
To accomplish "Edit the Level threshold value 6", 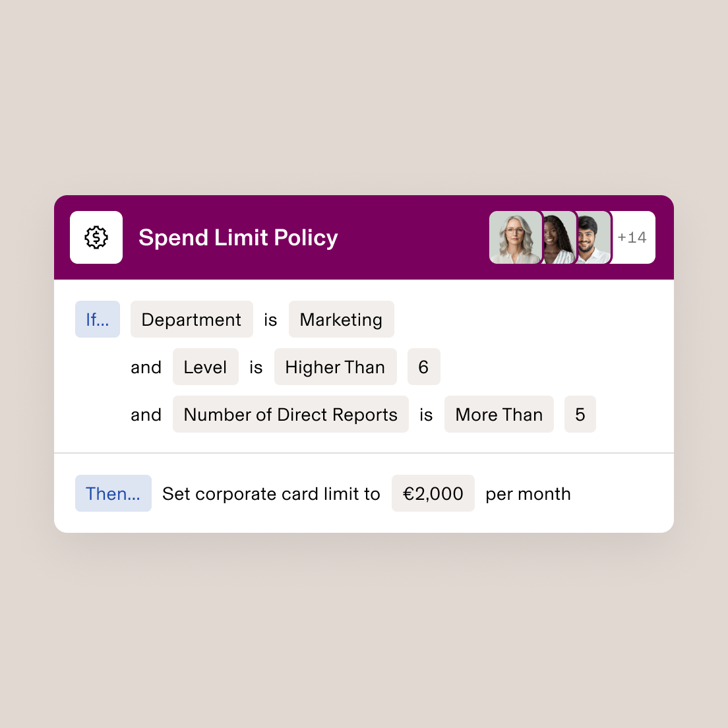I will coord(423,367).
